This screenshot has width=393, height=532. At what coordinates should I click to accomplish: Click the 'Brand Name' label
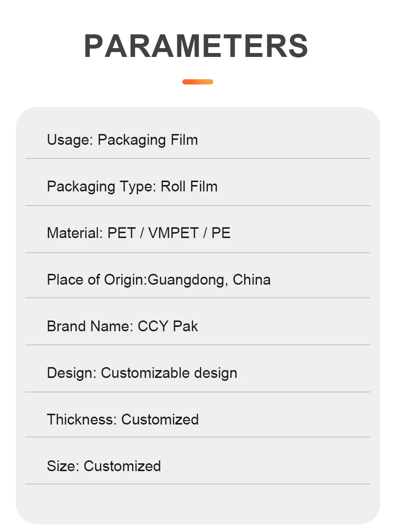(90, 326)
